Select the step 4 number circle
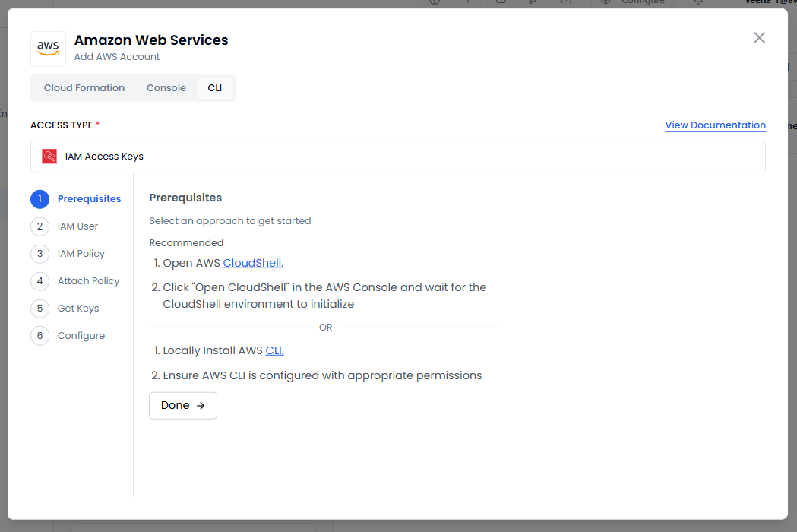 40,281
